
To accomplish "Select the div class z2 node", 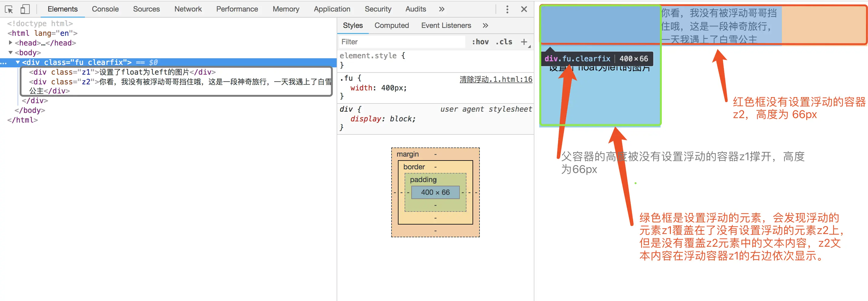I will tap(180, 86).
